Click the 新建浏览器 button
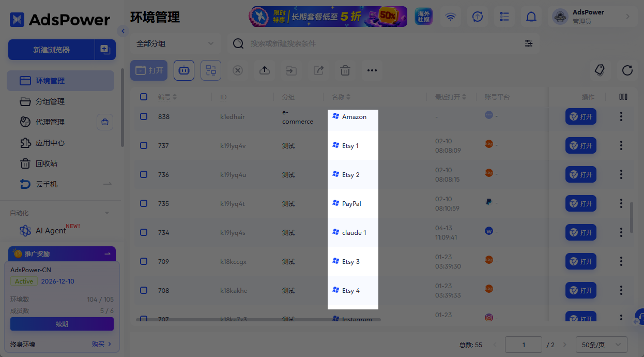The height and width of the screenshot is (357, 644). [x=51, y=50]
